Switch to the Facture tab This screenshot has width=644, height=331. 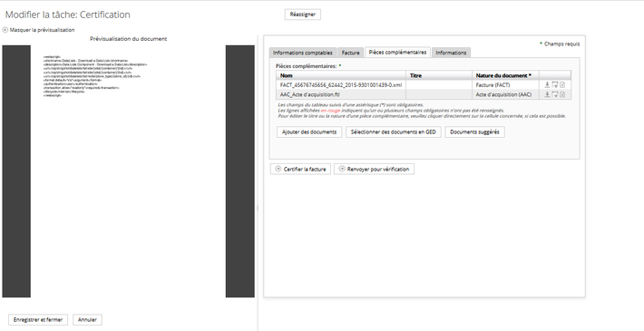351,53
